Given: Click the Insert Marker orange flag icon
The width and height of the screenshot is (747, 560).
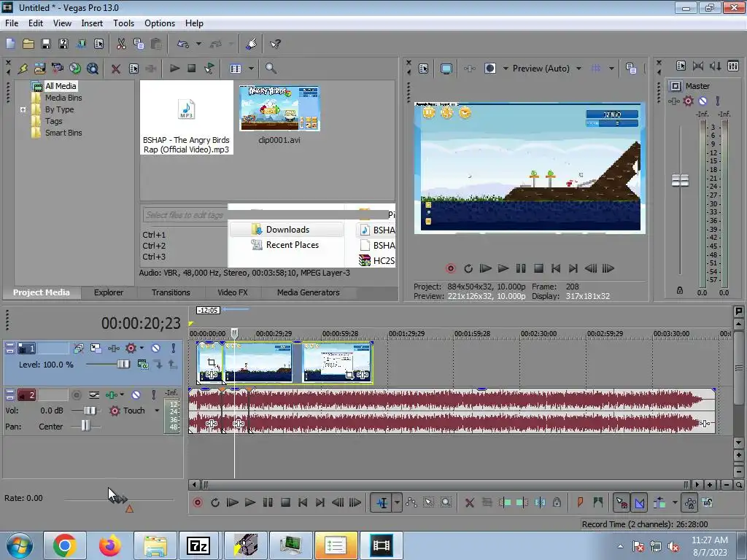Looking at the screenshot, I should point(580,502).
